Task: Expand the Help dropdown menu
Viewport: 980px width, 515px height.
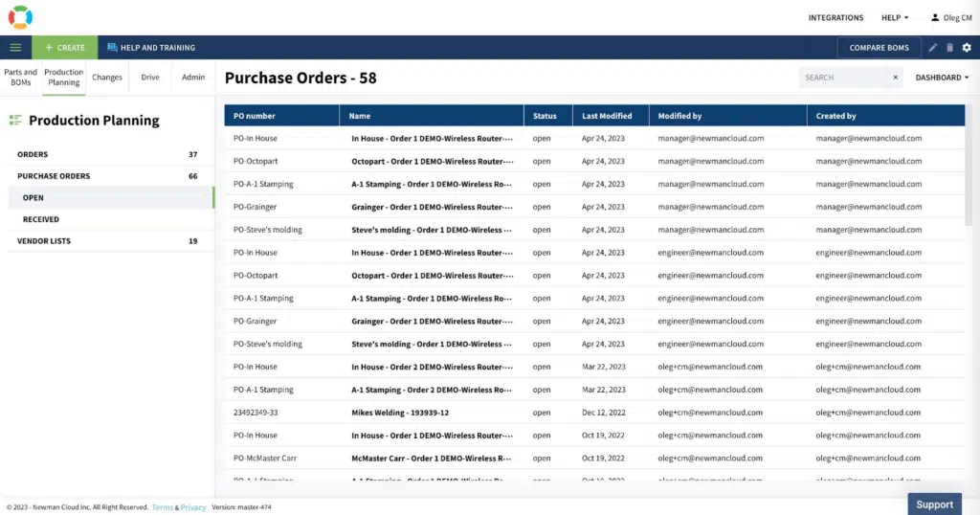Action: click(x=895, y=17)
